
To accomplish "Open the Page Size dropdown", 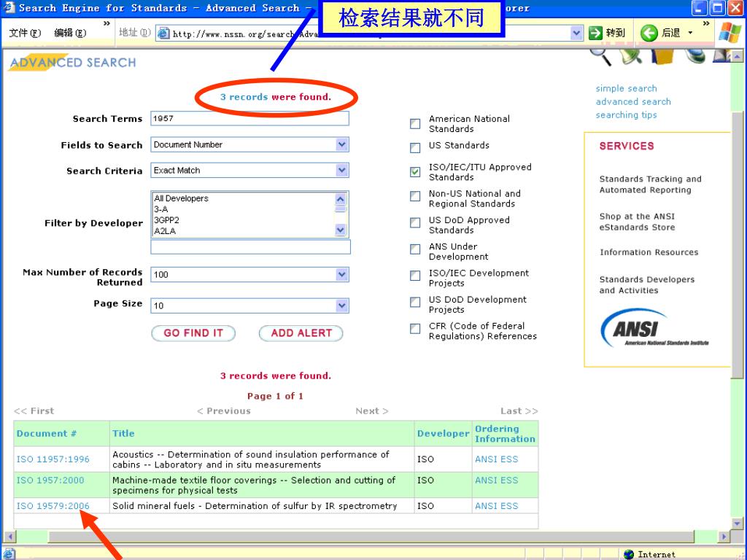I will (x=341, y=306).
